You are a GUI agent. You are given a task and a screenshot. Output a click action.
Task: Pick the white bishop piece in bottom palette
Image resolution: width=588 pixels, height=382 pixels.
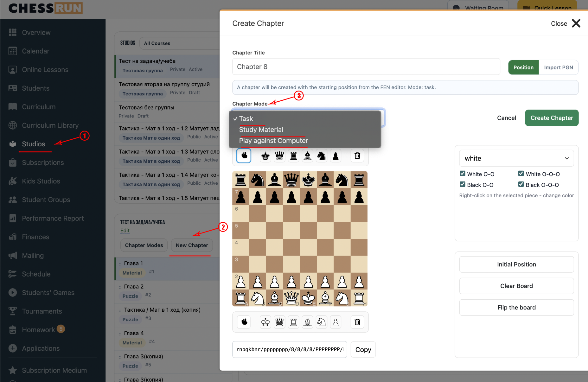click(x=308, y=322)
